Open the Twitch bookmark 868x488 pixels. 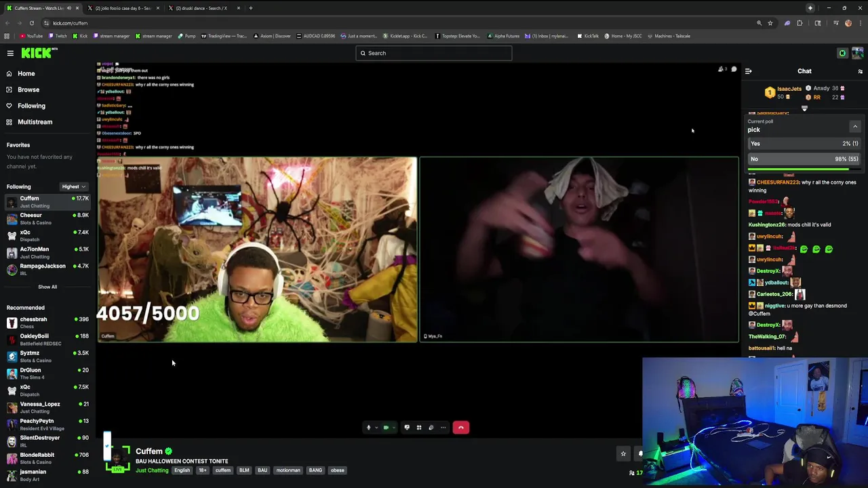(58, 36)
